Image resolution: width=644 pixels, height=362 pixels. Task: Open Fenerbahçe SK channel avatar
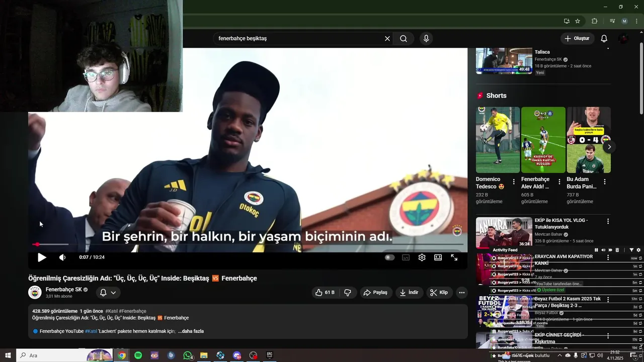pyautogui.click(x=35, y=293)
